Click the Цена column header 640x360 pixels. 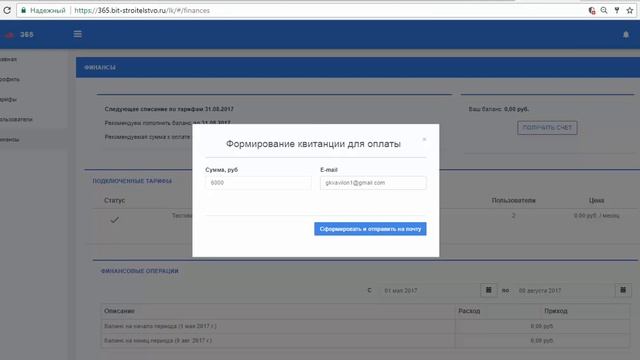click(x=596, y=200)
